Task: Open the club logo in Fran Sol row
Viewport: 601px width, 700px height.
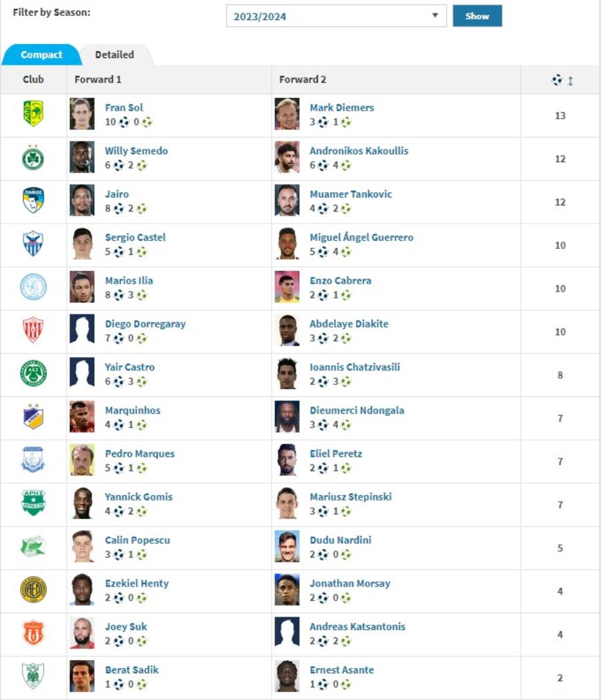Action: point(33,113)
